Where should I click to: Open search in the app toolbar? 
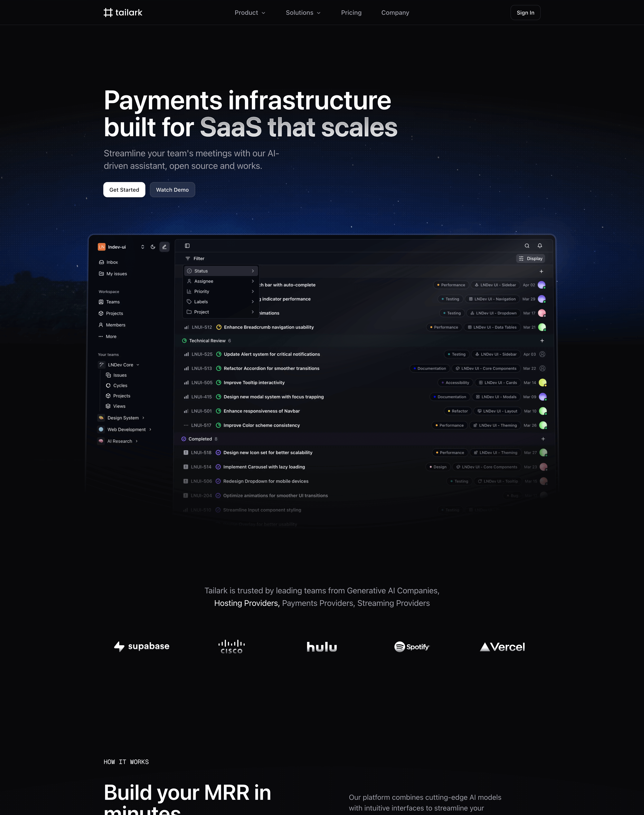(x=527, y=246)
